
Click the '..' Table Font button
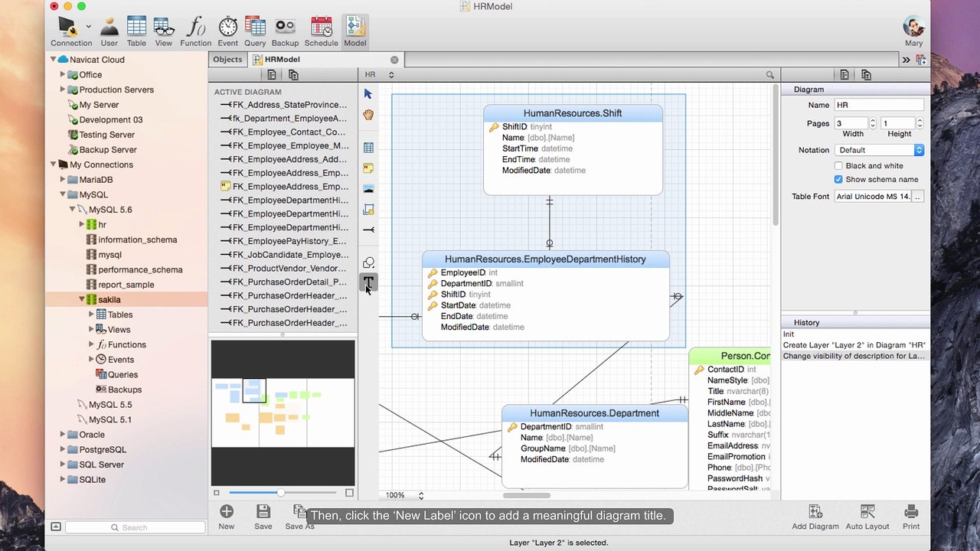(x=917, y=197)
